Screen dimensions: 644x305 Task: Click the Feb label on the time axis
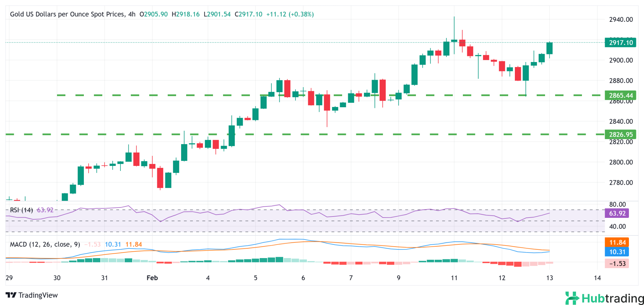pos(152,278)
